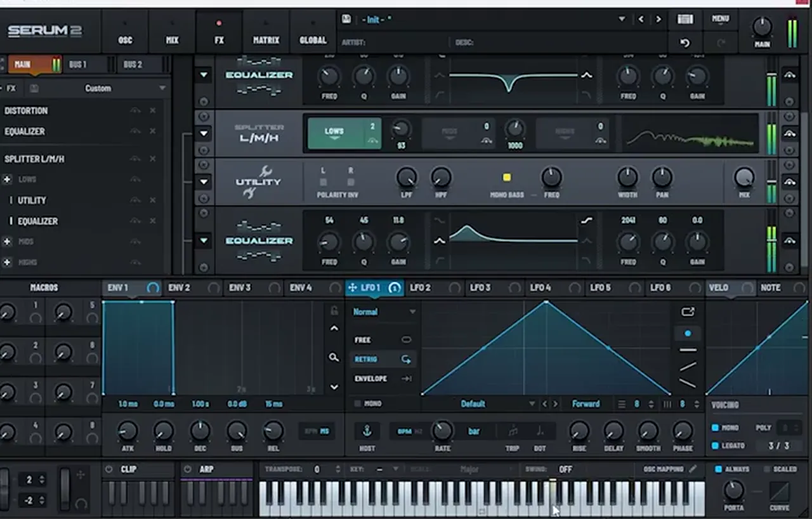Screen dimensions: 812x519
Task: Select the flat line LFO draw shape
Action: 688,350
